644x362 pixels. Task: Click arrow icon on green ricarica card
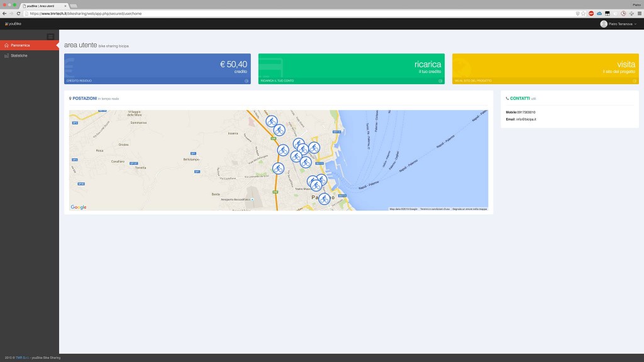(x=441, y=81)
